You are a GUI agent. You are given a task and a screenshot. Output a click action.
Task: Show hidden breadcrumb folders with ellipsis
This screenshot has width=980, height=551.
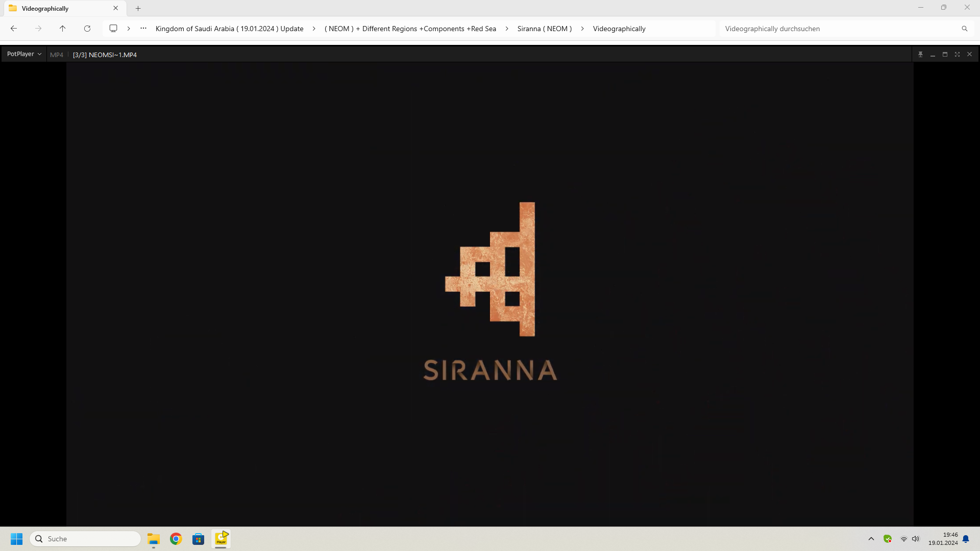tap(143, 29)
